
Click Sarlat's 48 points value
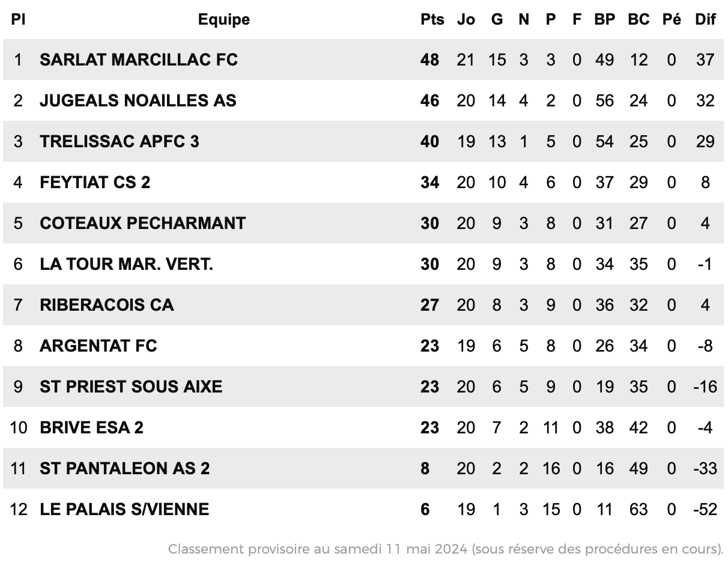[430, 60]
